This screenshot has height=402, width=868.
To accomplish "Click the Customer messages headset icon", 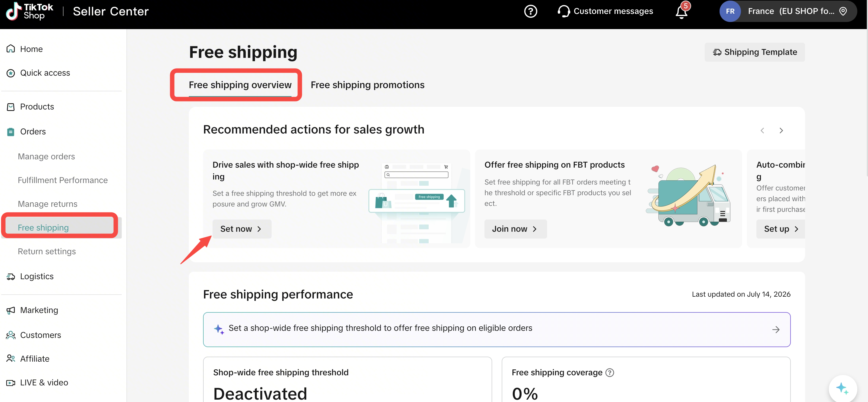I will pos(563,11).
